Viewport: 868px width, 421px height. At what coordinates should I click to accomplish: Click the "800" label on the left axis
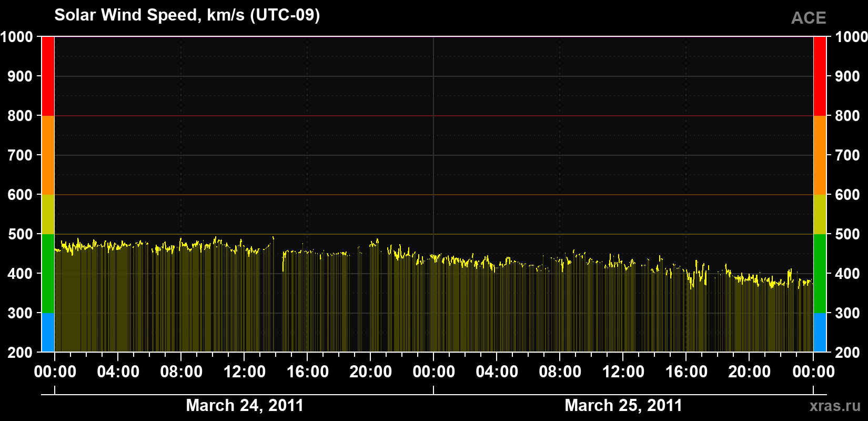tap(21, 116)
